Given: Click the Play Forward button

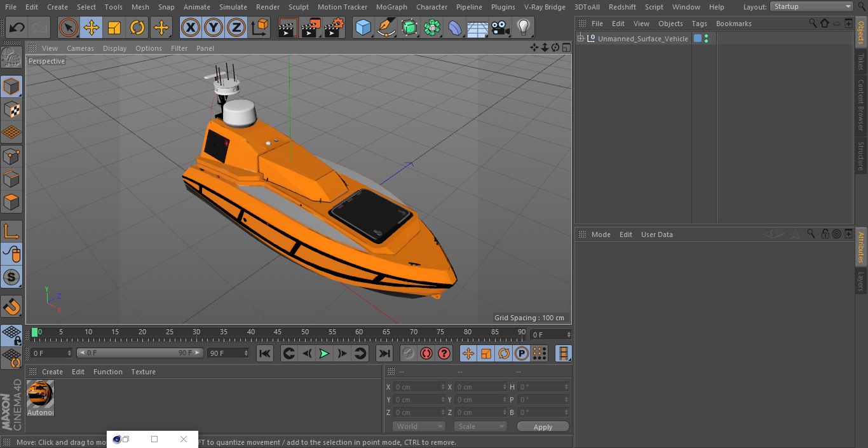Looking at the screenshot, I should (324, 353).
